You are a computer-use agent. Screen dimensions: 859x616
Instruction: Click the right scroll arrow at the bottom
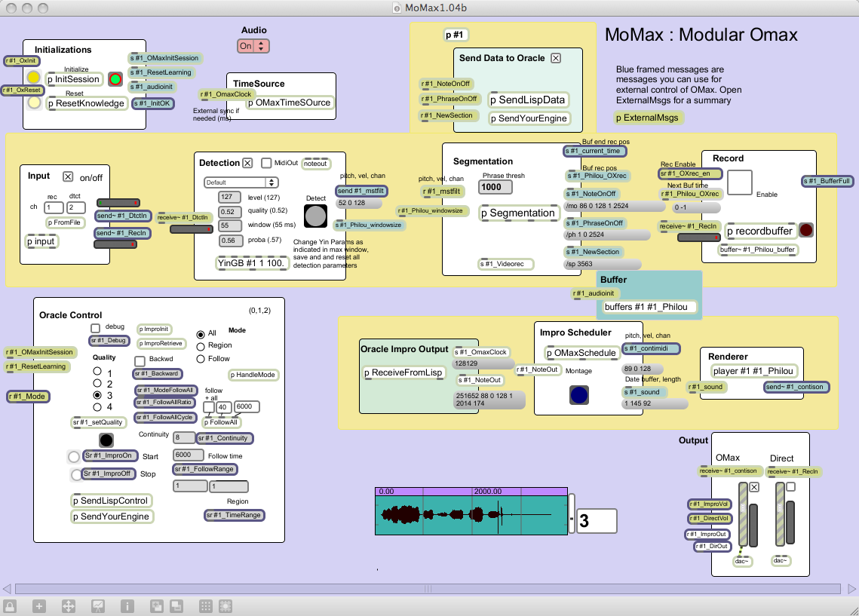pos(852,589)
